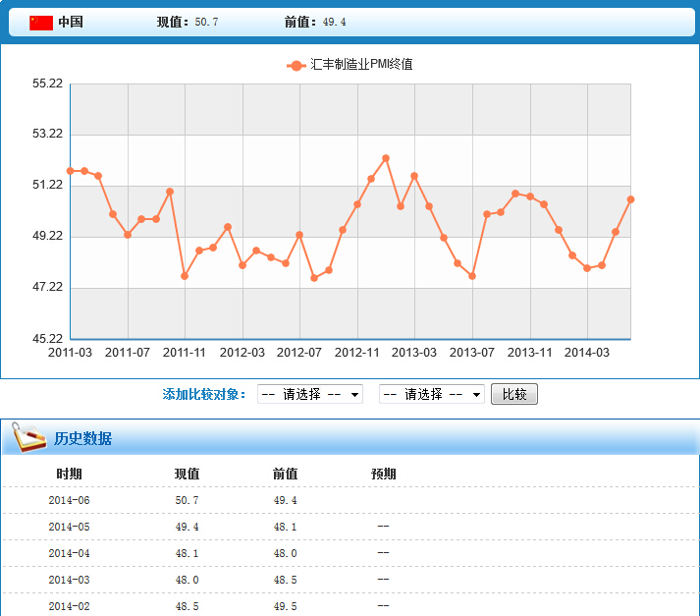Select the 2014-05 table row date
This screenshot has height=616, width=700.
pos(69,528)
